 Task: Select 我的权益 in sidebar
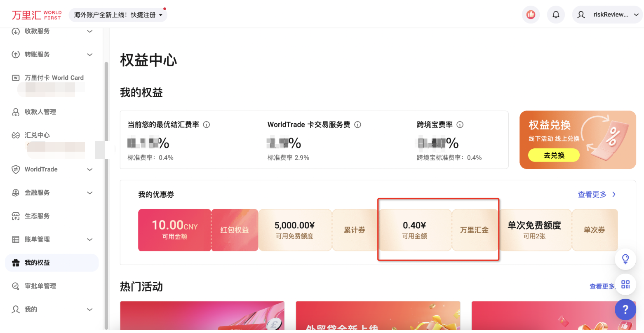point(52,263)
